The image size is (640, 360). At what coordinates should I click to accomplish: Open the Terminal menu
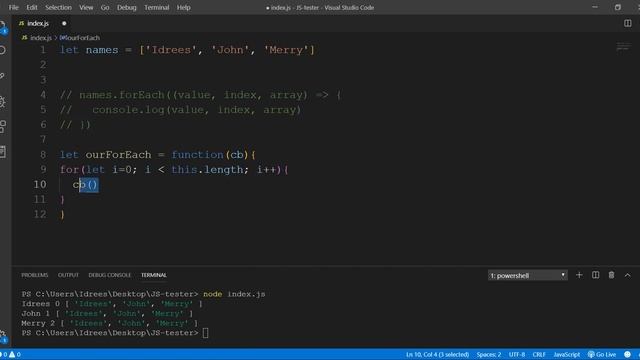[156, 7]
